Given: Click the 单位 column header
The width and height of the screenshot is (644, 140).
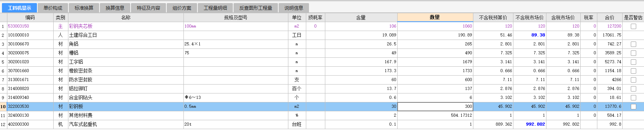Looking at the screenshot, I should [297, 17].
